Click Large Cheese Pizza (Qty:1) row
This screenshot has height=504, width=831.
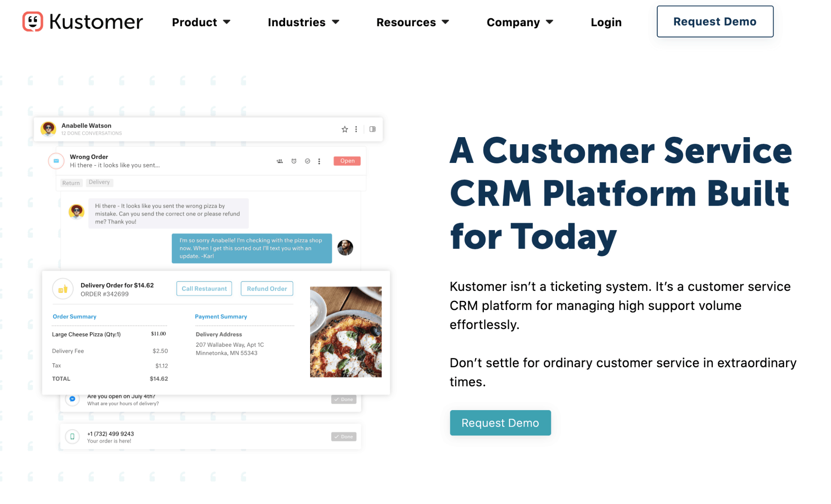pyautogui.click(x=109, y=334)
